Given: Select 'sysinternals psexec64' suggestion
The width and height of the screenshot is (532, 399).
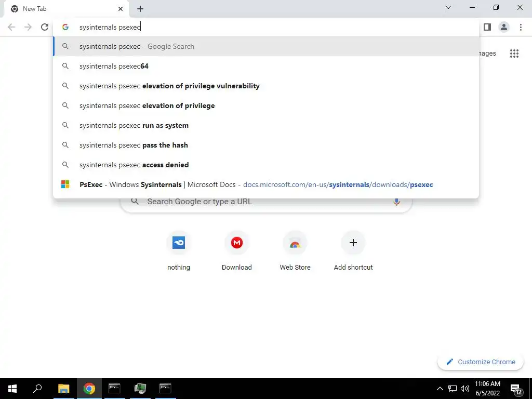Looking at the screenshot, I should click(266, 66).
